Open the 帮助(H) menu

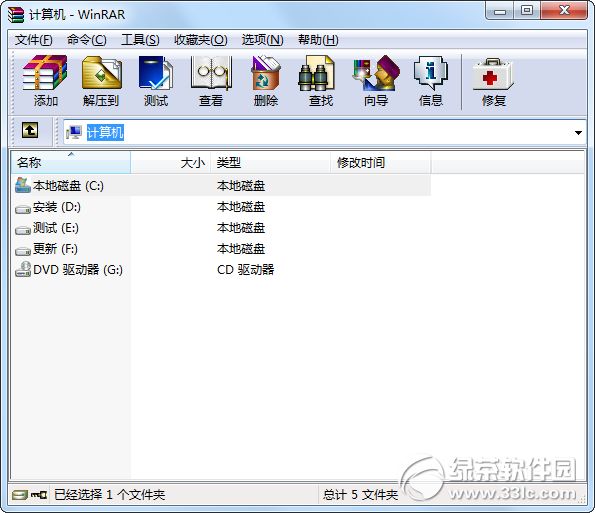[x=318, y=39]
